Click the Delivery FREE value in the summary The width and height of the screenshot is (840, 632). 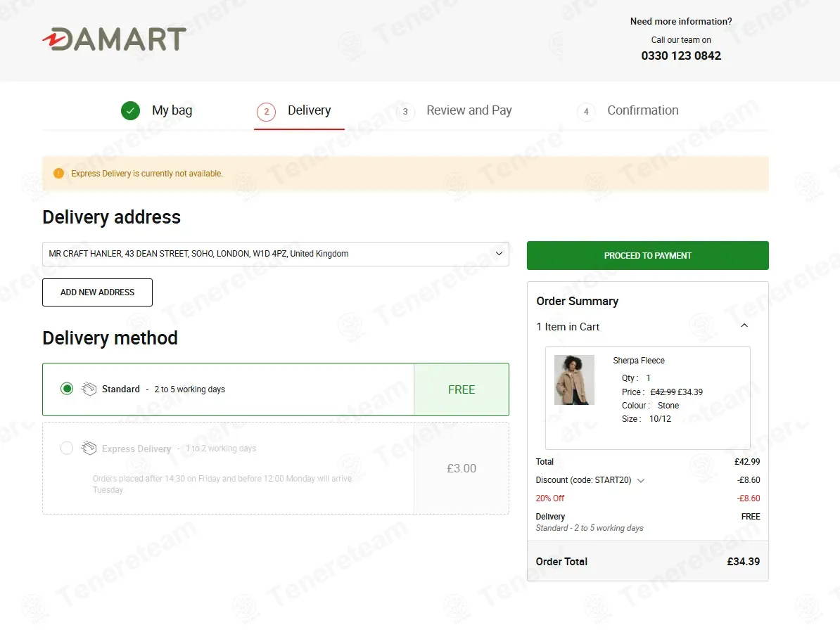pos(751,517)
